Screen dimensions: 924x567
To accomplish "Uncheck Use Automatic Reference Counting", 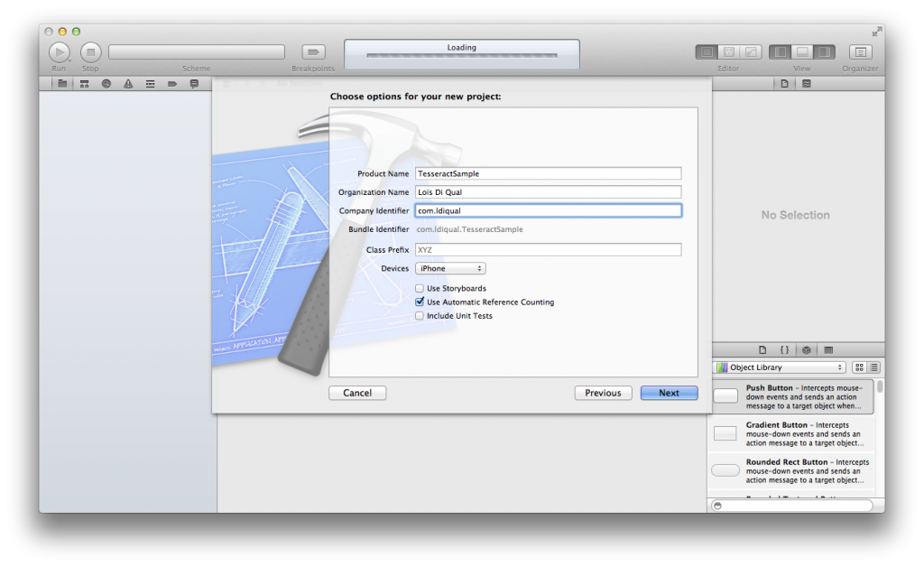I will [420, 302].
